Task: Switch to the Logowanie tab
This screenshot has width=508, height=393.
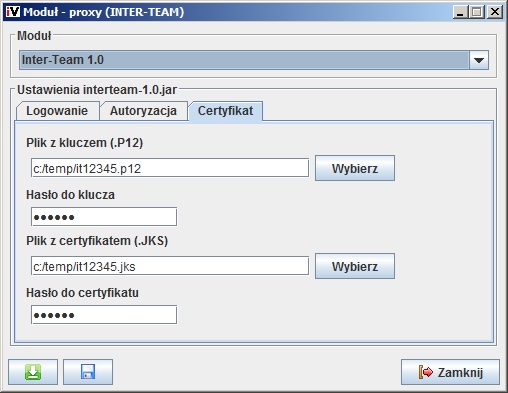Action: pos(57,111)
